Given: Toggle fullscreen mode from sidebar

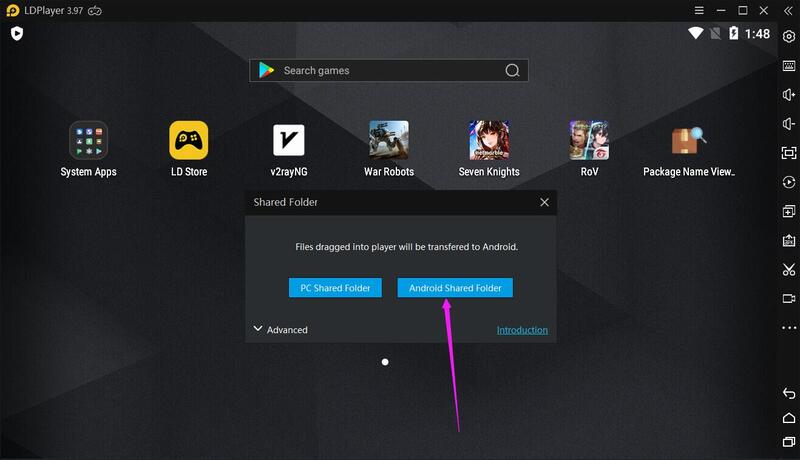Looking at the screenshot, I should pyautogui.click(x=788, y=153).
